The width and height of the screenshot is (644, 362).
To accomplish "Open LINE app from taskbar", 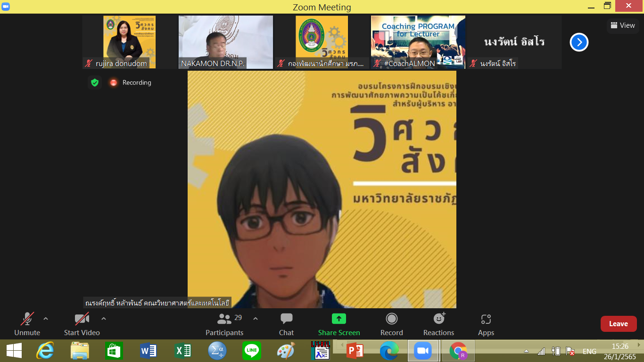I will pyautogui.click(x=252, y=351).
